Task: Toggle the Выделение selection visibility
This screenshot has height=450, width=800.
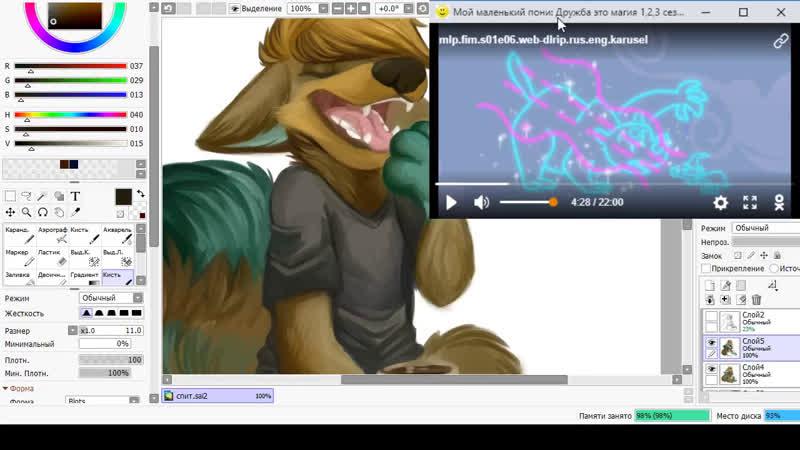Action: click(235, 9)
